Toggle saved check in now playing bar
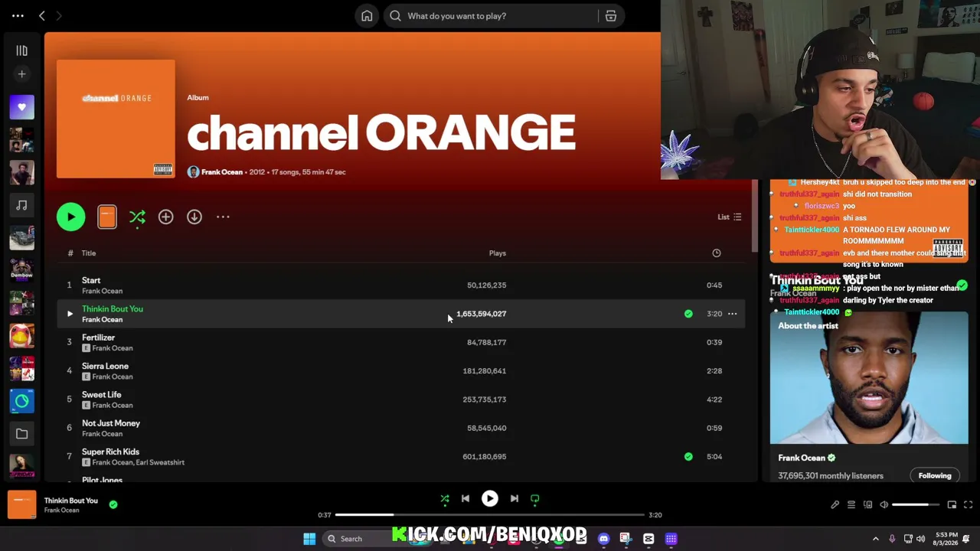This screenshot has width=980, height=551. pos(113,505)
